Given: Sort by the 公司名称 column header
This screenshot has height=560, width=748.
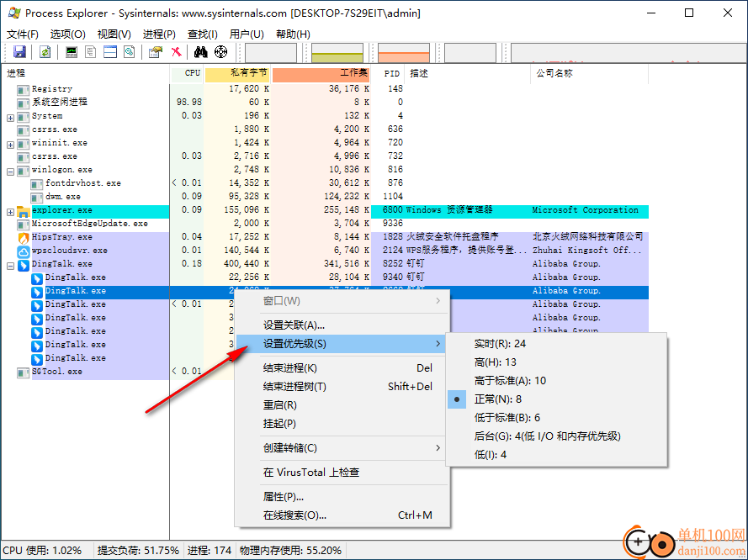Looking at the screenshot, I should (x=589, y=73).
